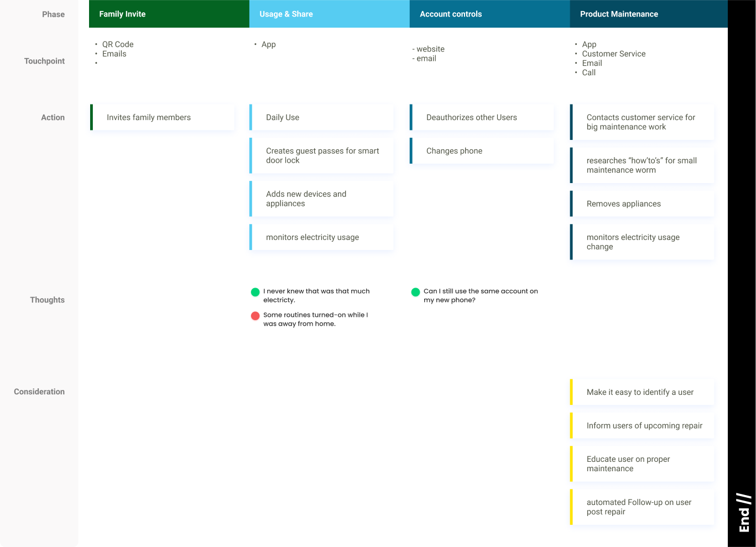Screen dimensions: 756x547
Task: Select the Touchpoint row label
Action: click(x=44, y=61)
